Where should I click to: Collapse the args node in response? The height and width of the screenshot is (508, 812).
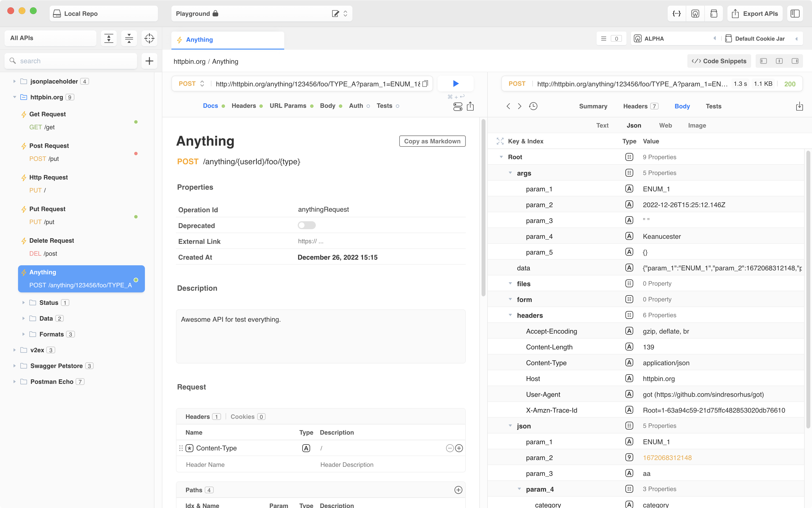click(510, 173)
